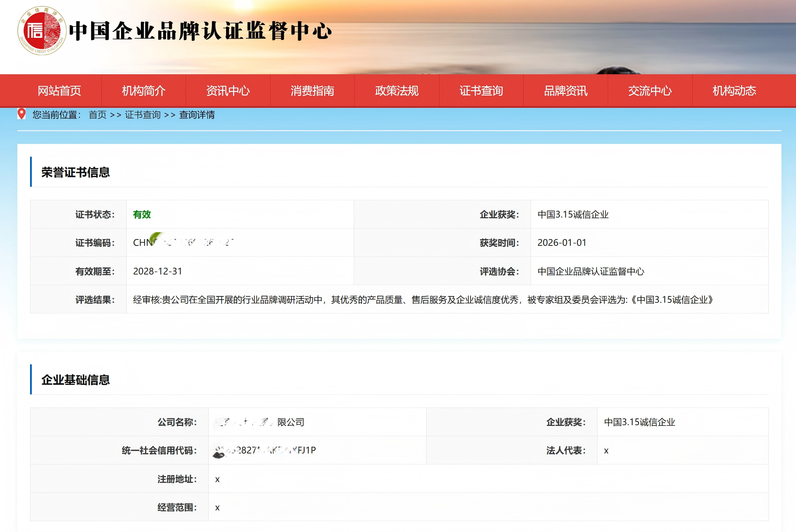Click the 注册地址 value x
796x532 pixels.
(x=217, y=479)
